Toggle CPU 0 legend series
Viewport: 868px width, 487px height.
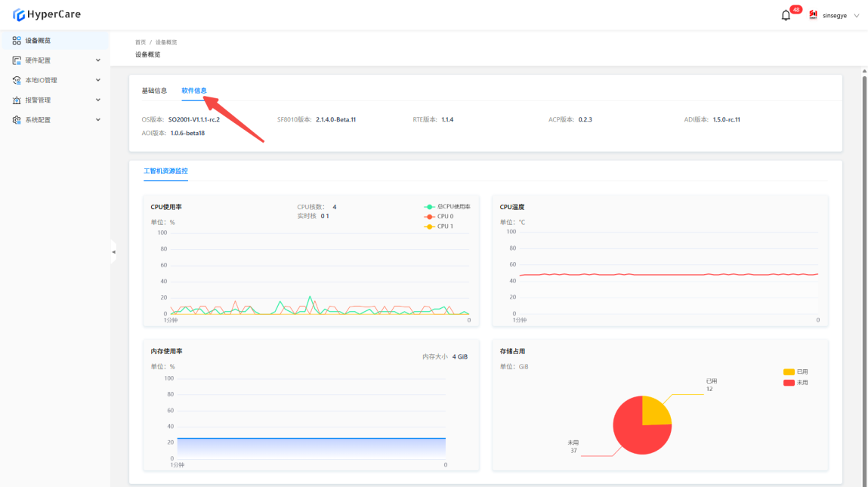tap(430, 217)
